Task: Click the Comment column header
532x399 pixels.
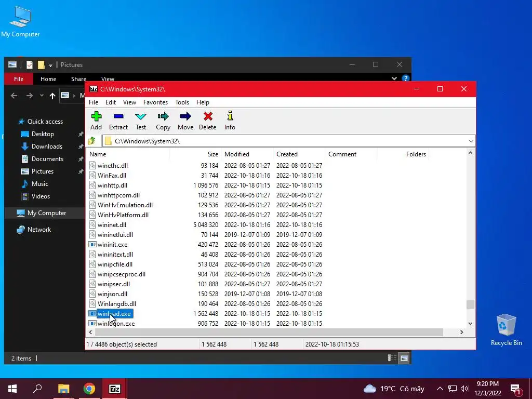Action: 351,154
